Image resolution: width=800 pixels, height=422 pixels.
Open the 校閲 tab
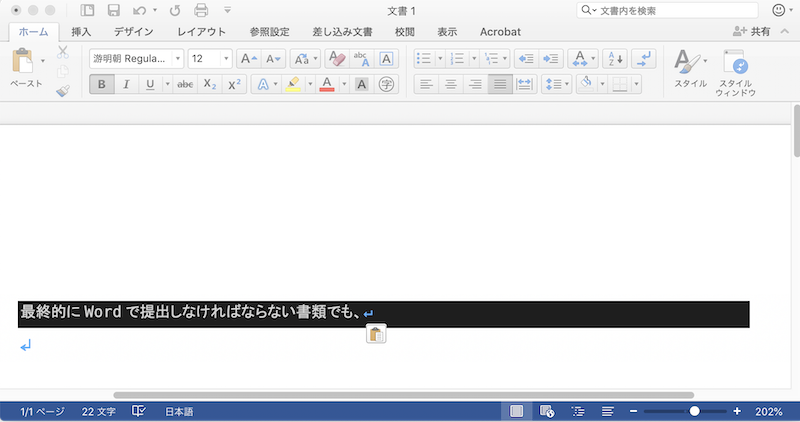(405, 32)
